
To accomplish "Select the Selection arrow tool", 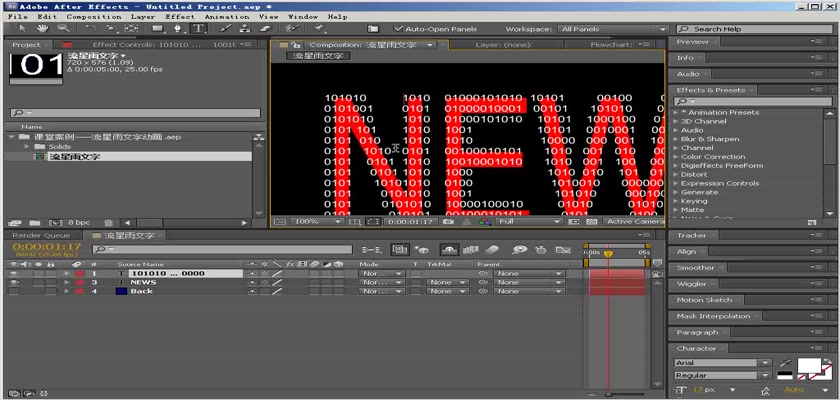I will (22, 28).
